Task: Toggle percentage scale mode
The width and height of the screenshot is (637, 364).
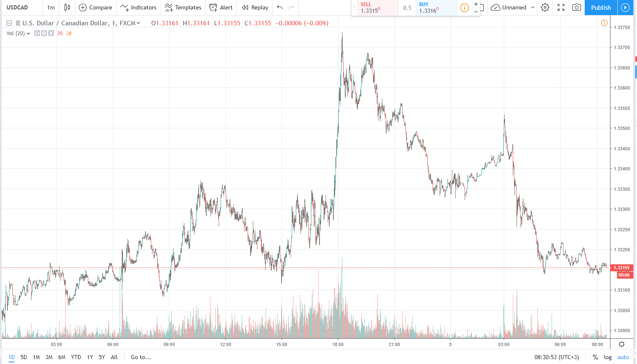Action: click(595, 357)
